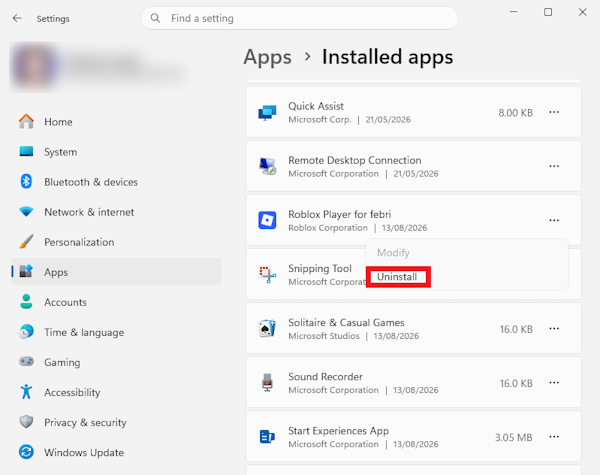Click the 3.05 MB size value
The image size is (600, 475).
tap(514, 437)
